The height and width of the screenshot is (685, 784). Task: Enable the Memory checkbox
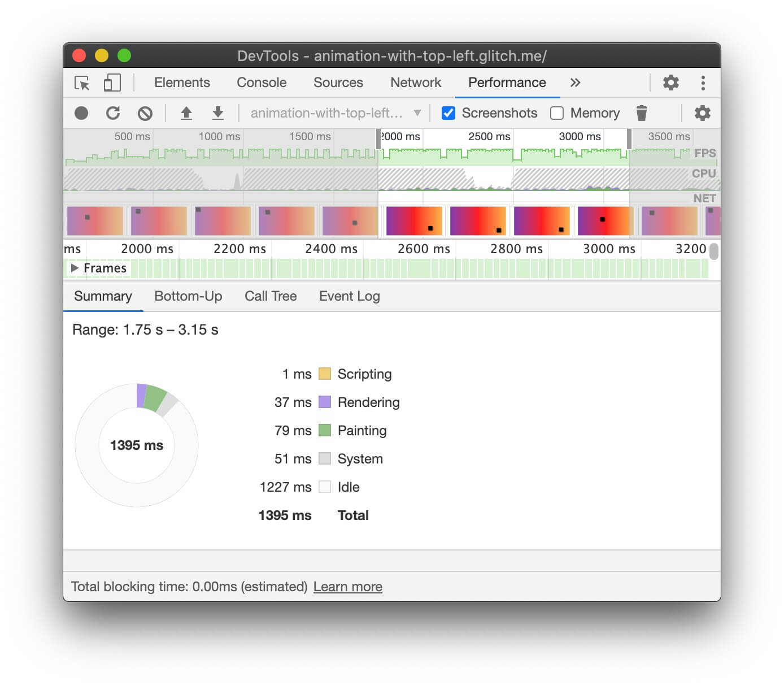click(557, 112)
